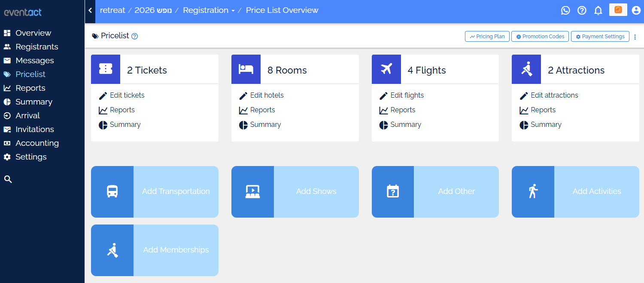The image size is (644, 283).
Task: Open Promotion Codes button
Action: (540, 37)
